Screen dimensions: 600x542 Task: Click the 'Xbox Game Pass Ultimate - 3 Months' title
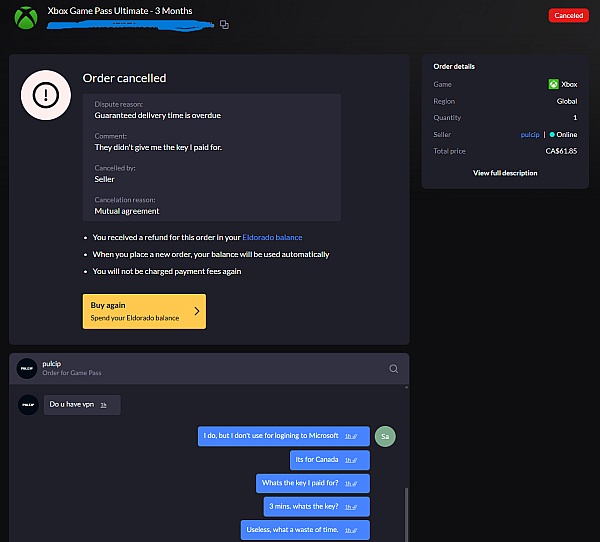click(120, 11)
